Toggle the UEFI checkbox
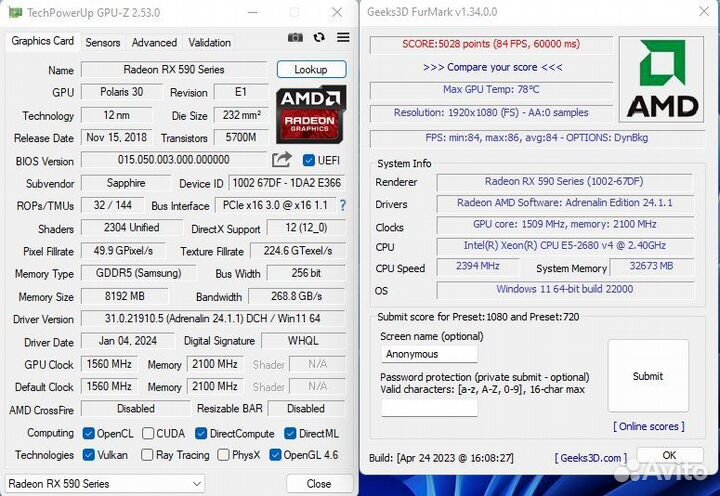 [x=309, y=160]
